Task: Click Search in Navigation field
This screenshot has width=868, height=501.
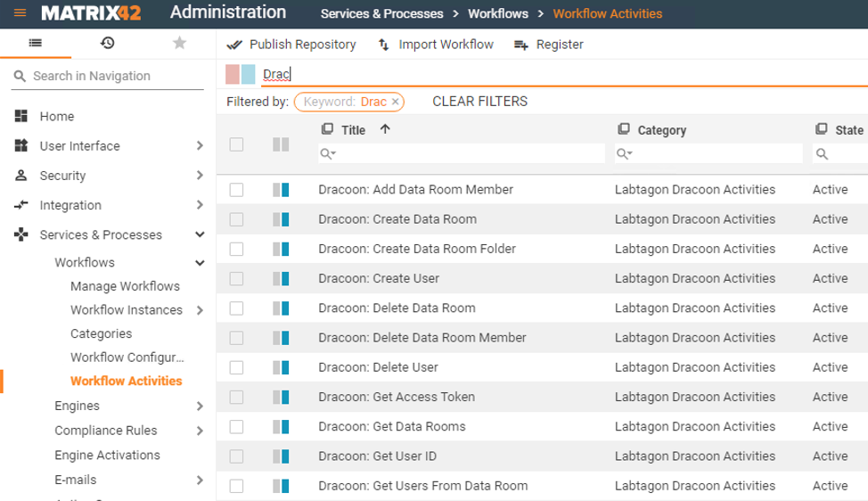Action: tap(108, 76)
